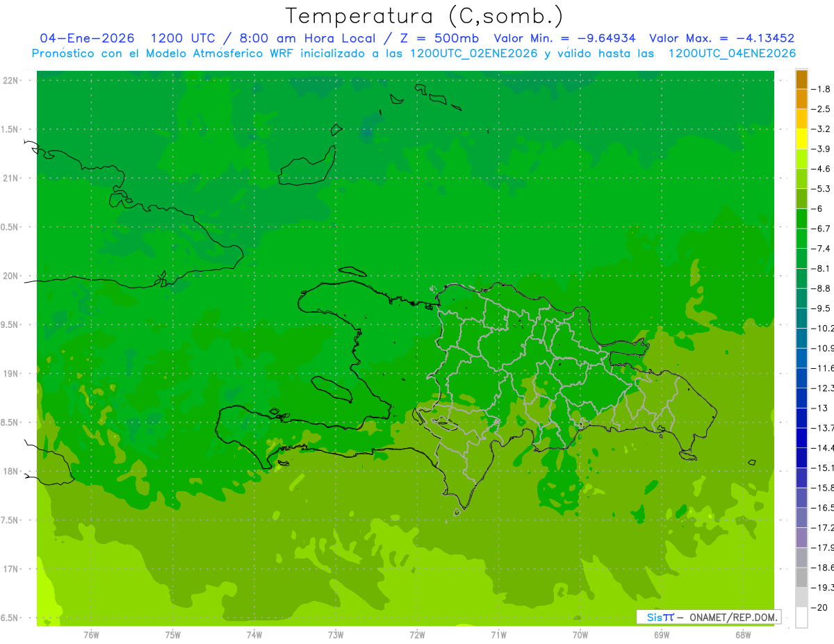Click longitude label "72W"
The width and height of the screenshot is (834, 644).
(x=417, y=634)
